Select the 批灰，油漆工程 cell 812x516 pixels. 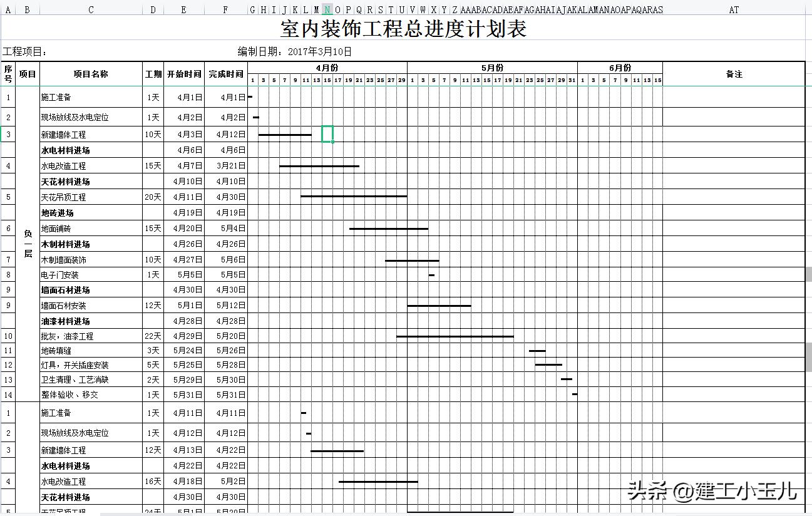(x=91, y=336)
